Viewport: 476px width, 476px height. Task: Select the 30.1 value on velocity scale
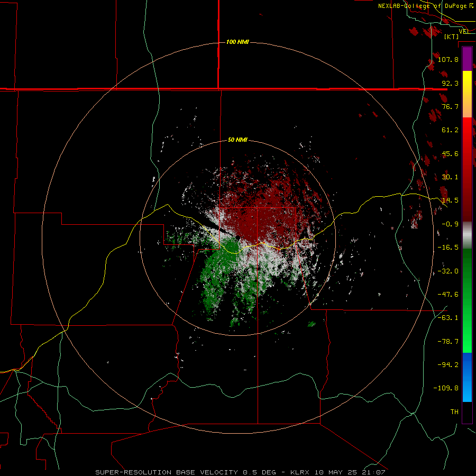[450, 177]
